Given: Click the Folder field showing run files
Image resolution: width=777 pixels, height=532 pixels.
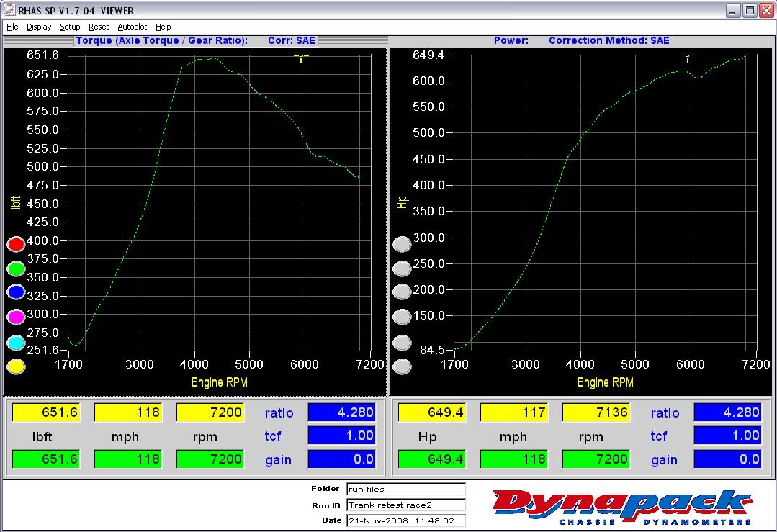Looking at the screenshot, I should 406,489.
